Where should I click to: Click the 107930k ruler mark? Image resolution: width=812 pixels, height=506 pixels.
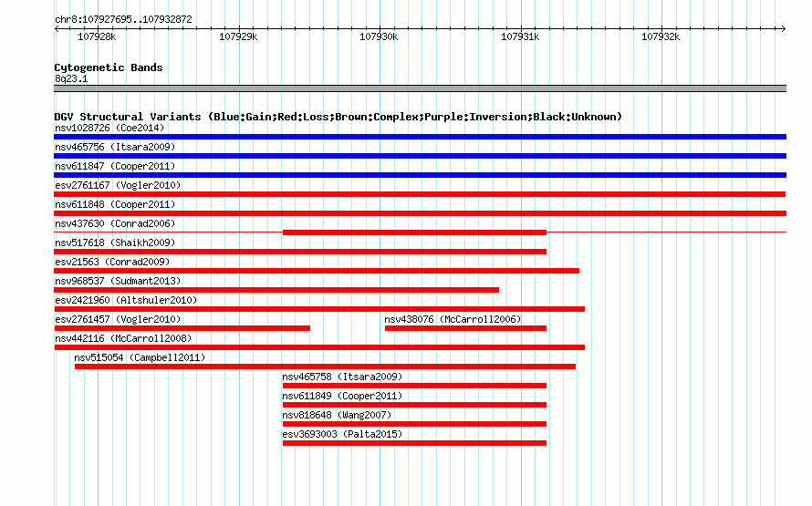(379, 36)
